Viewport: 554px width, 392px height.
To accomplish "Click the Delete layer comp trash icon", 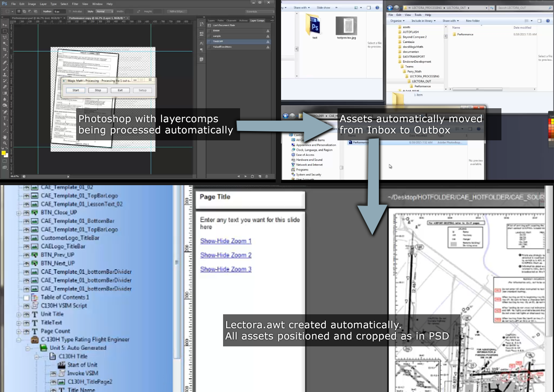I will (267, 176).
